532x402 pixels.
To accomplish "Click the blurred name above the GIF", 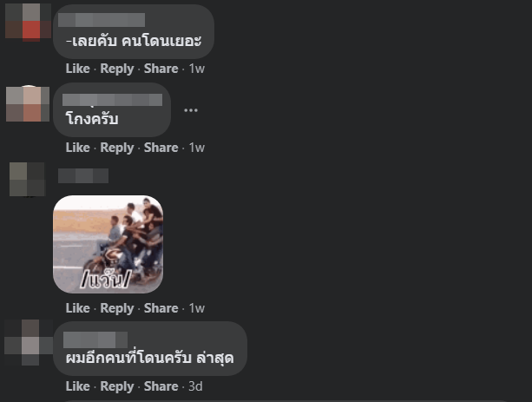I will click(x=83, y=176).
